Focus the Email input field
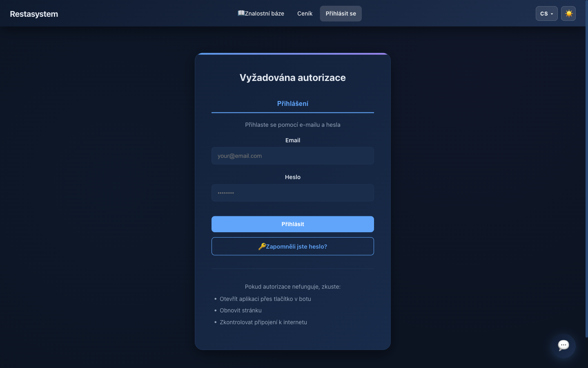 coord(293,156)
